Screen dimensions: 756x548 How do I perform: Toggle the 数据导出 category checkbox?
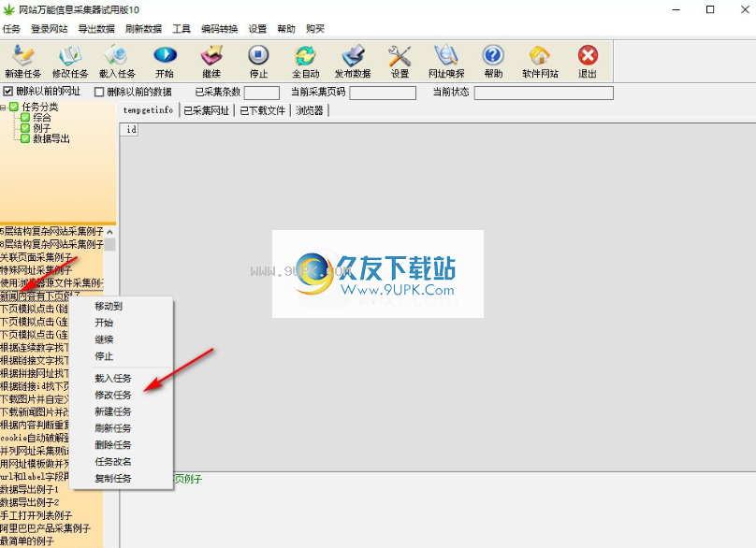25,138
